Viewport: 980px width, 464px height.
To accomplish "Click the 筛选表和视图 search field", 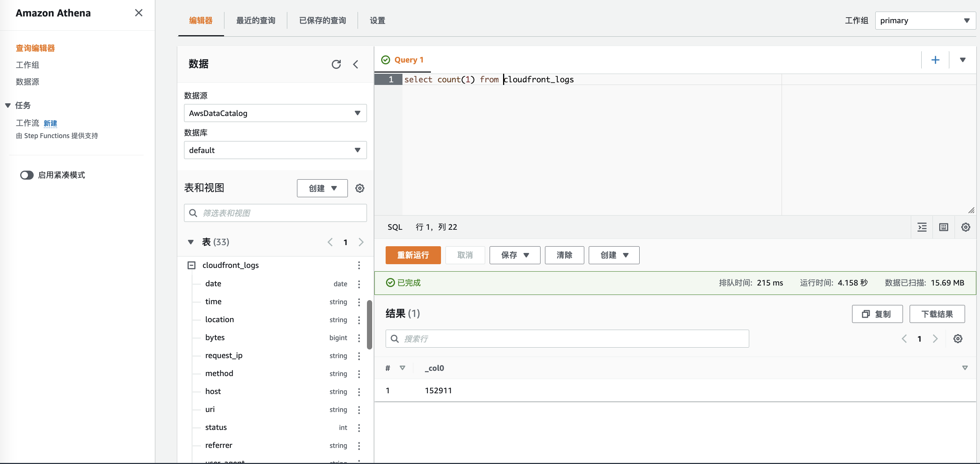I will 282,213.
